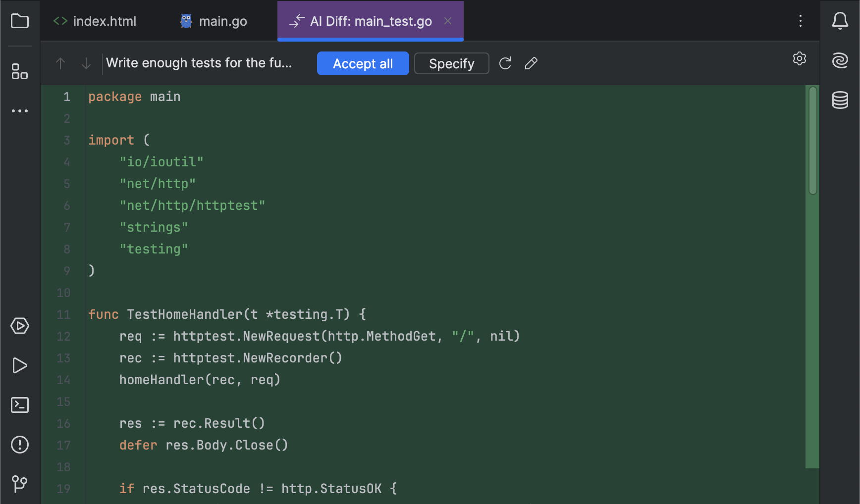
Task: Click the Specify button
Action: (451, 63)
